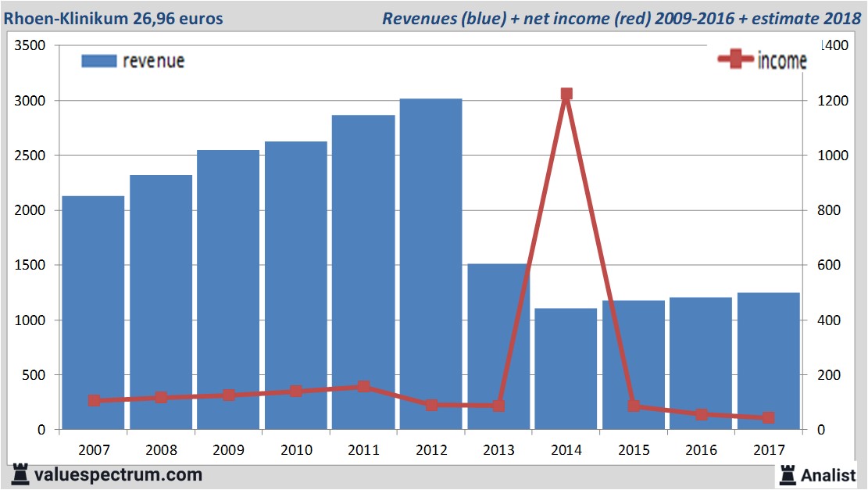The height and width of the screenshot is (490, 868).
Task: Click the x-axis label '2007'
Action: 94,449
